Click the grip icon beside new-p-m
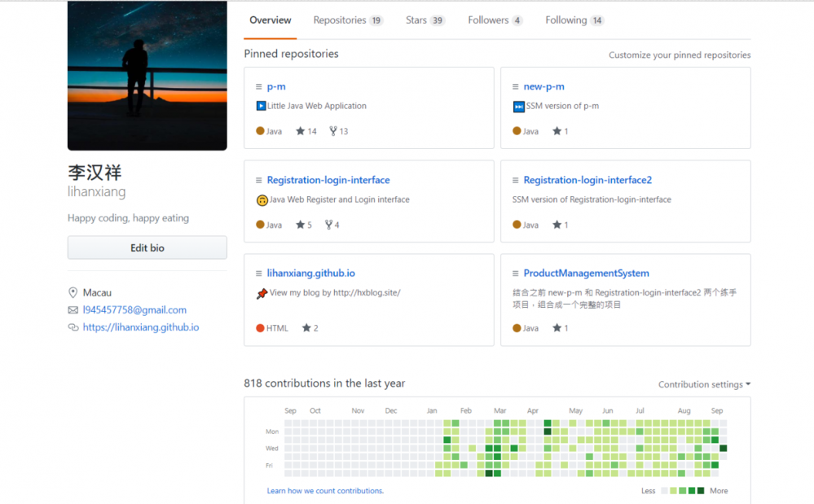Viewport: 814px width, 504px height. click(515, 86)
